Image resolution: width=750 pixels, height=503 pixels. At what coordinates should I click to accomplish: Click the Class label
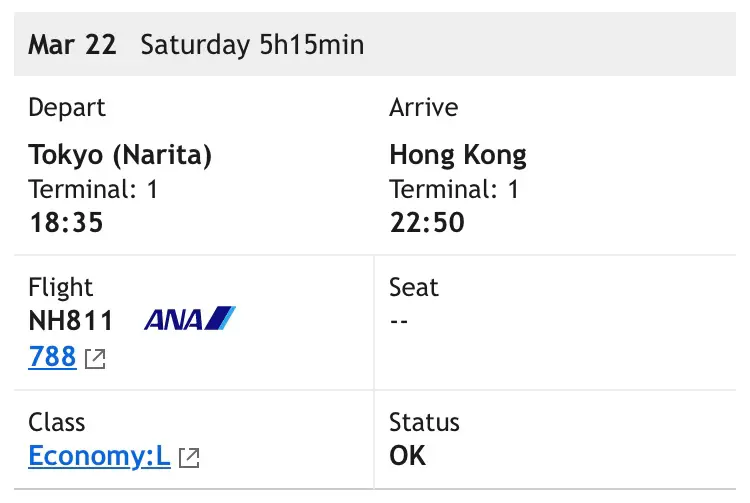56,422
